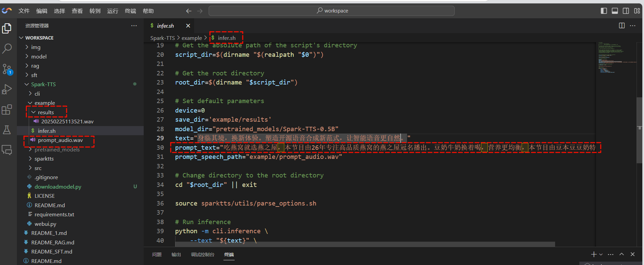Collapse the example folder
This screenshot has width=644, height=265.
[x=80, y=103]
